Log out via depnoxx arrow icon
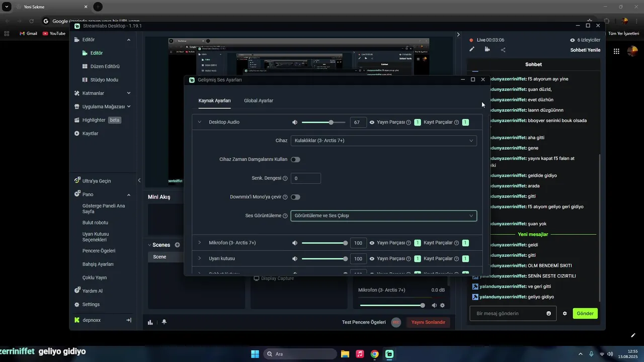This screenshot has height=362, width=644. tap(129, 320)
